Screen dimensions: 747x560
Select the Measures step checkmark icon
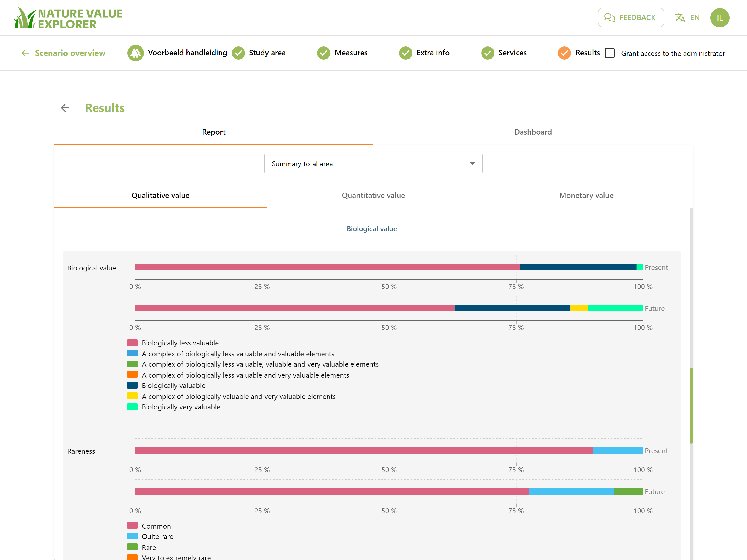point(324,53)
